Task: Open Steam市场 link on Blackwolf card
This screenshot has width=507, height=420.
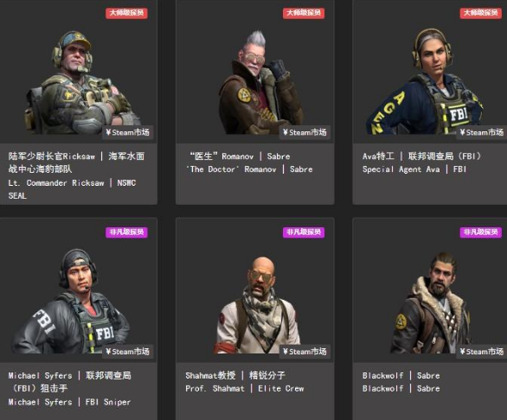Action: [481, 352]
